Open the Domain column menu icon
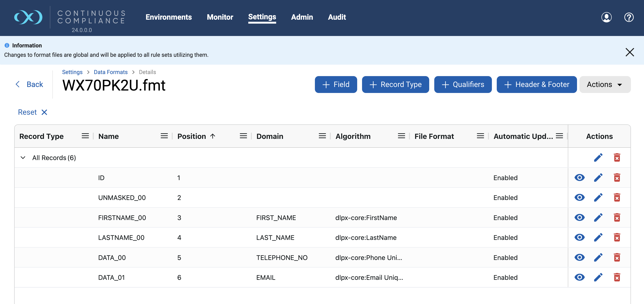Image resolution: width=644 pixels, height=304 pixels. point(322,136)
